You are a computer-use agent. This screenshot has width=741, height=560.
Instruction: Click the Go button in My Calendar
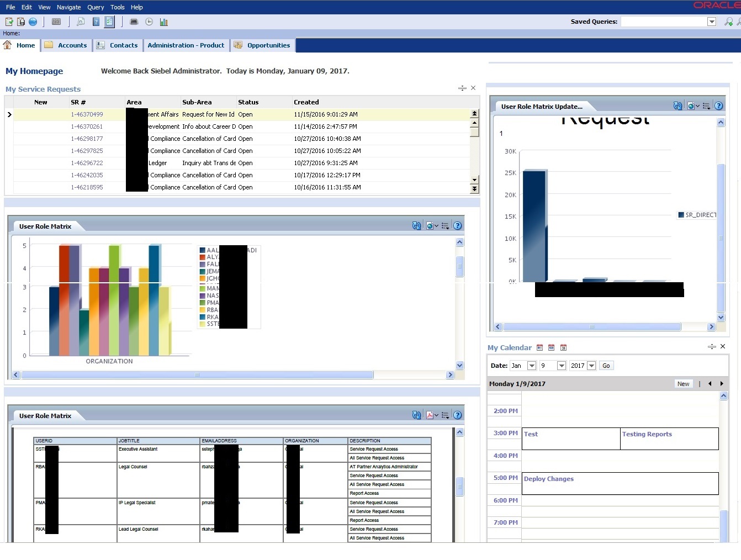pyautogui.click(x=606, y=366)
